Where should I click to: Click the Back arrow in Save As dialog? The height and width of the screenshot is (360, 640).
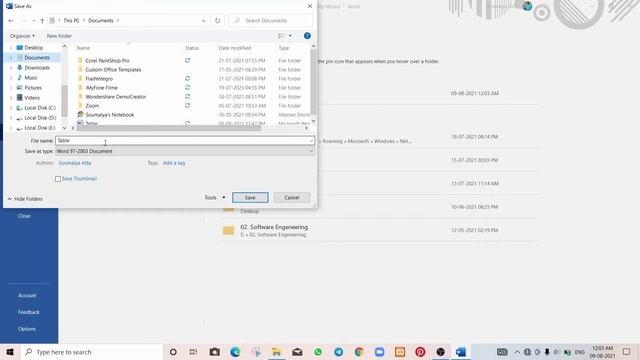[x=11, y=20]
